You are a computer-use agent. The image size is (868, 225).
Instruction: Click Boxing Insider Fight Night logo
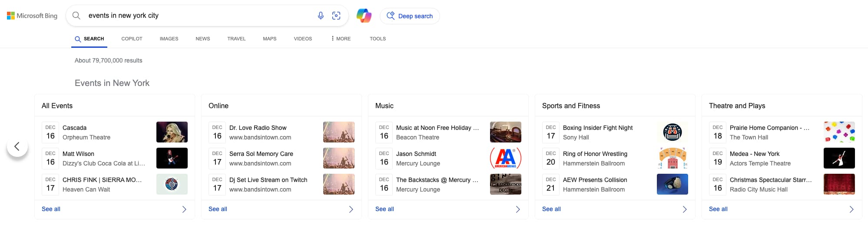(673, 132)
